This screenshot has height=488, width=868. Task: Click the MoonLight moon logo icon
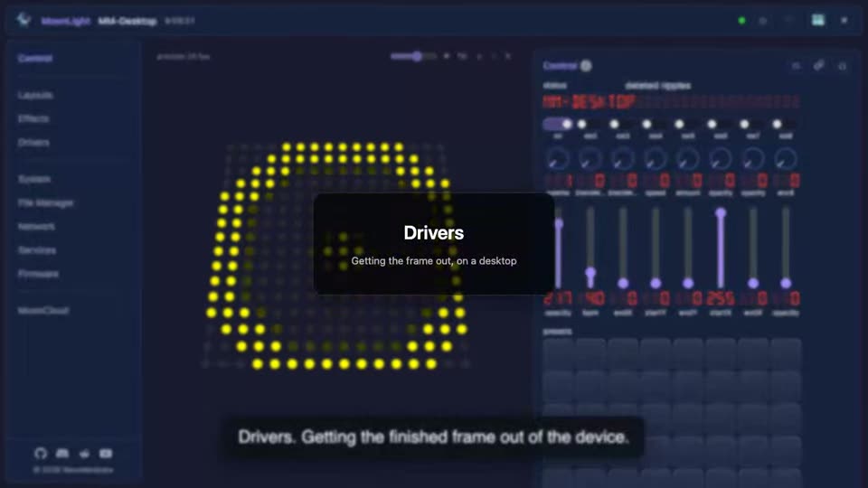tap(24, 20)
